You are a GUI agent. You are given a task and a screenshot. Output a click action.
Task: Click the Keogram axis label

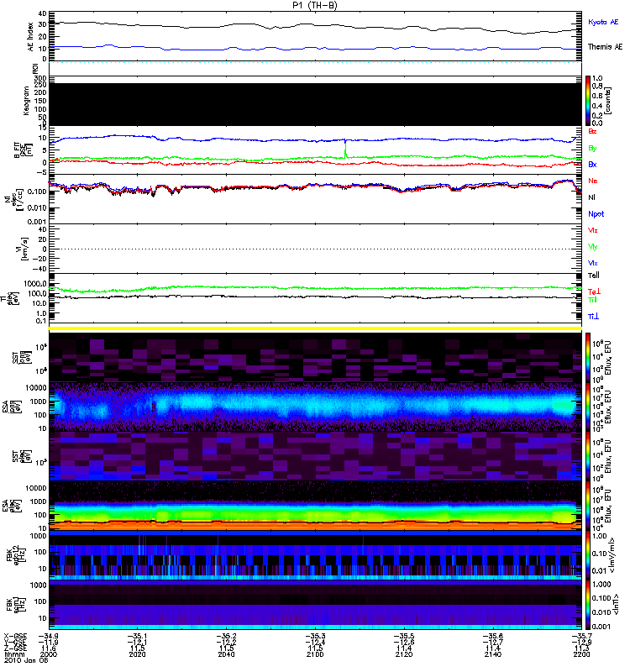[x=26, y=101]
